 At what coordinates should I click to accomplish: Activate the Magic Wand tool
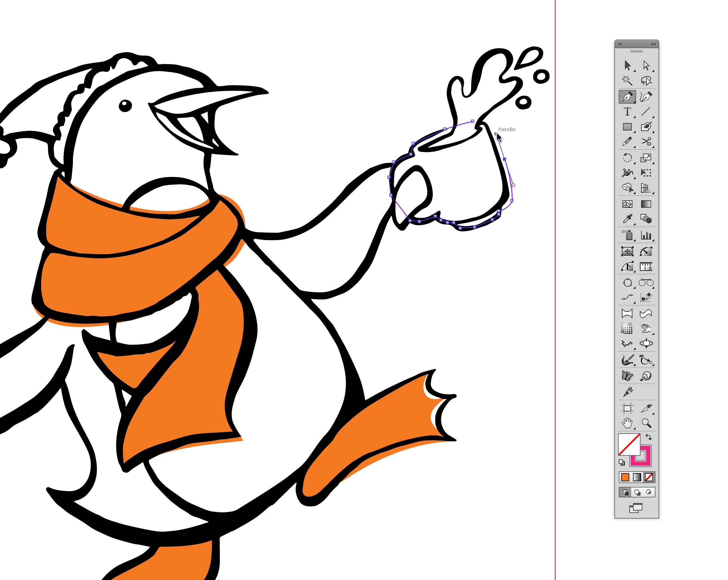627,80
